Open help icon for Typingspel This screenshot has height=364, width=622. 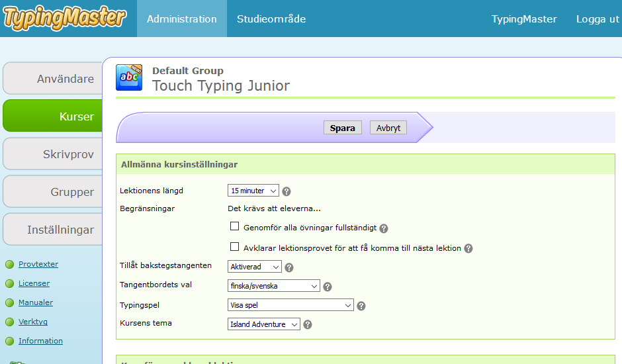[361, 306]
